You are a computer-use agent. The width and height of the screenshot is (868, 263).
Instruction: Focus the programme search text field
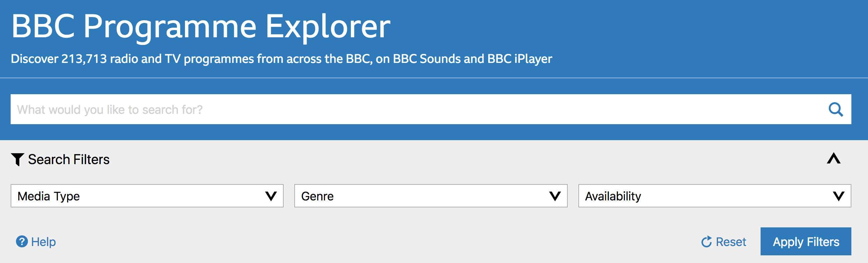(418, 110)
